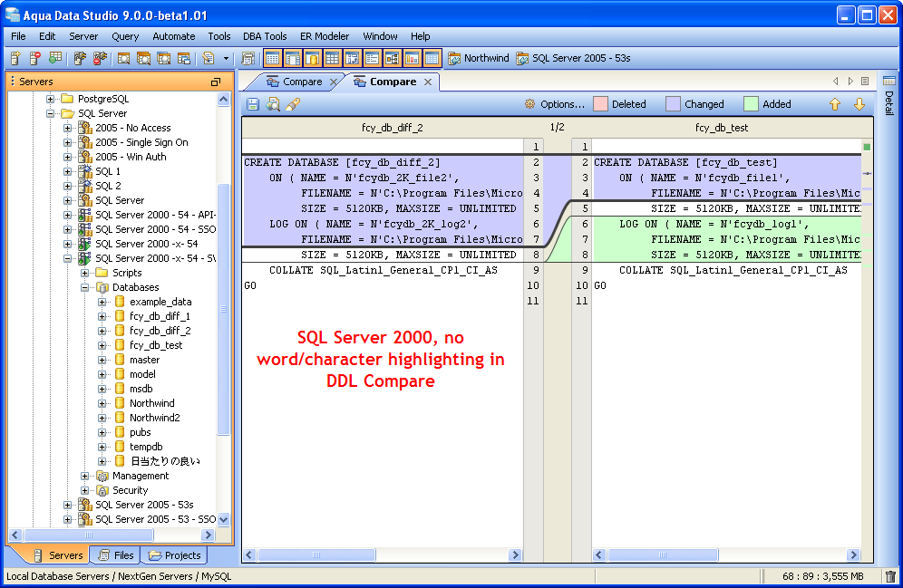
Task: Open the File menu
Action: 18,36
